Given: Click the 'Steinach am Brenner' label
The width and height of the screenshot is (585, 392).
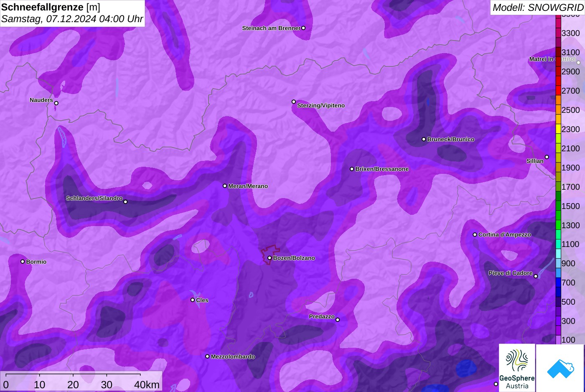Looking at the screenshot, I should (x=271, y=28).
